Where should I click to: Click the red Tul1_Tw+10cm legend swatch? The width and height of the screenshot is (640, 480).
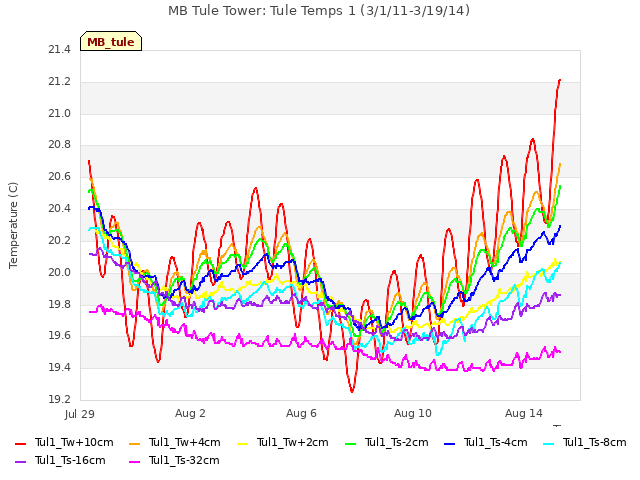[20, 443]
